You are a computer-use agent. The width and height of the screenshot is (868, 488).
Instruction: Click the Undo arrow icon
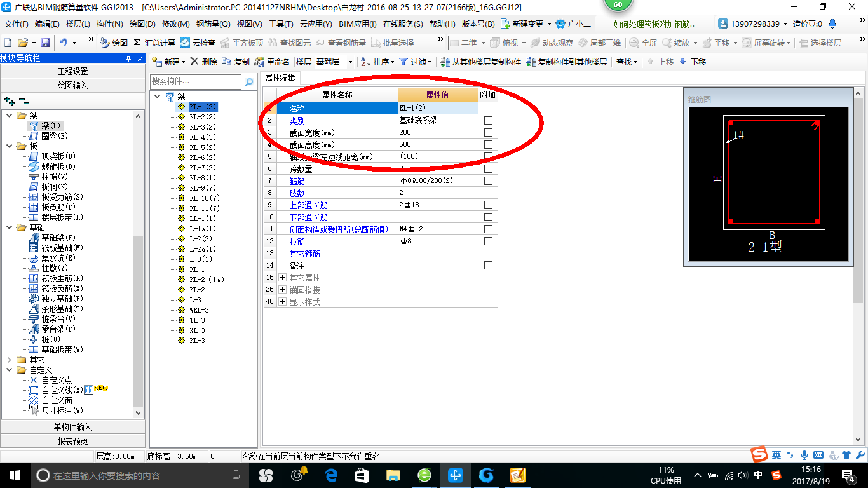tap(64, 43)
